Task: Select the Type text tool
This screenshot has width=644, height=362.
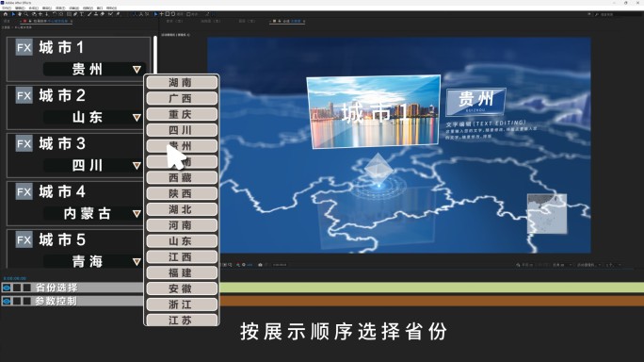Action: point(81,14)
